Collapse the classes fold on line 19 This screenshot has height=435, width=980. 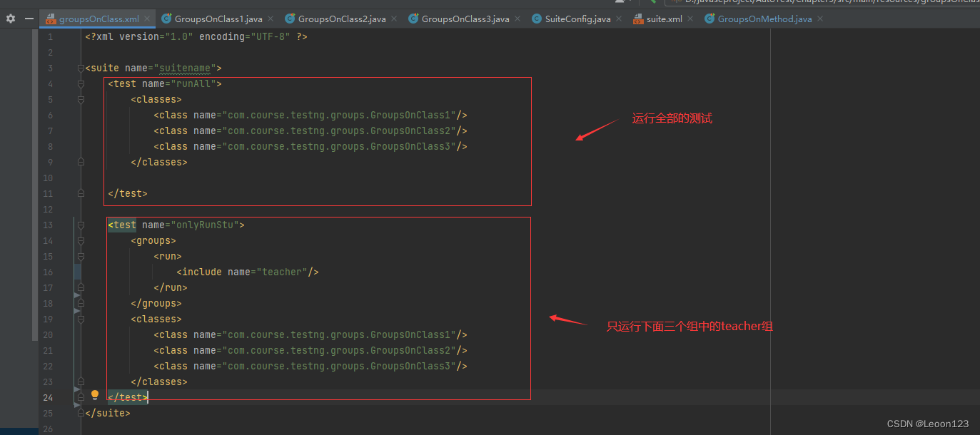(81, 319)
